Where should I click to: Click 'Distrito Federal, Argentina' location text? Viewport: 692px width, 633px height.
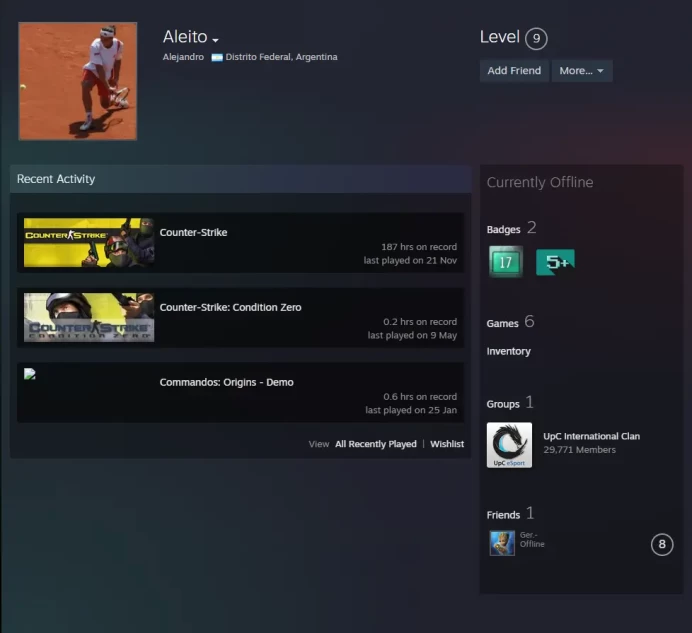coord(281,57)
